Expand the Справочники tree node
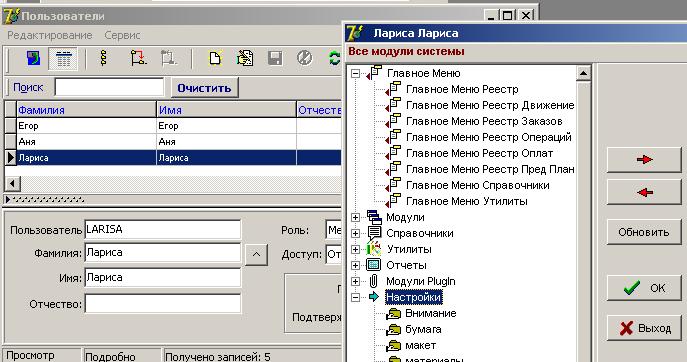687x362 pixels. point(355,234)
